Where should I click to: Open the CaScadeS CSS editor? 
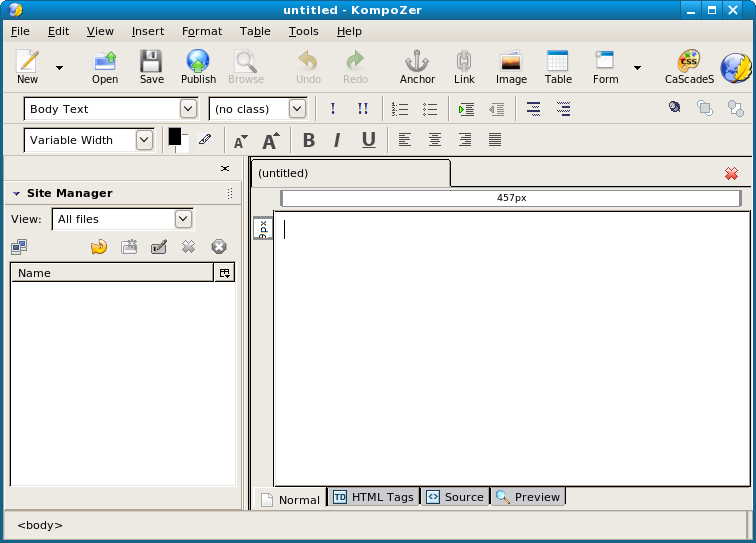[x=689, y=66]
